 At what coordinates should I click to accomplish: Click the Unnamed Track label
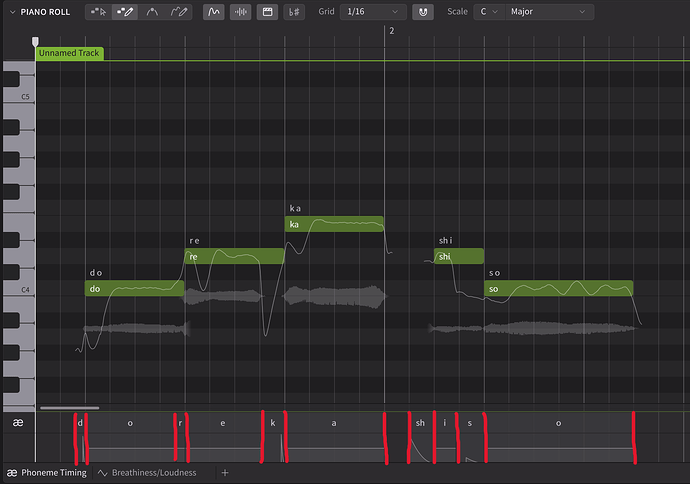(x=69, y=53)
